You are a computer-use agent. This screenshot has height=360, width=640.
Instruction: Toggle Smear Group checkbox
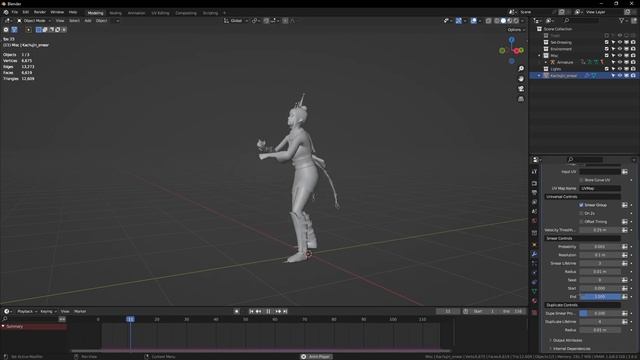[x=581, y=205]
